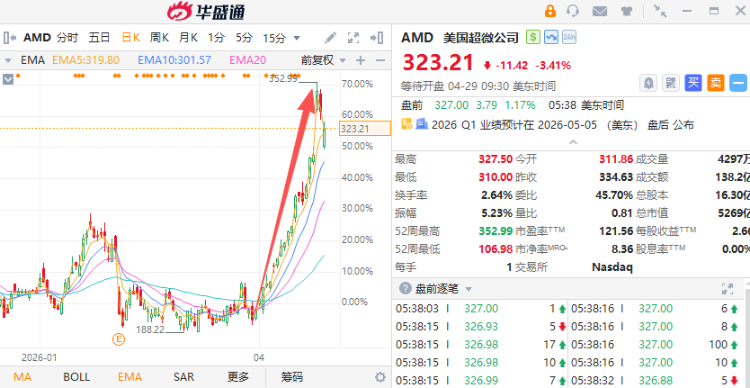
Task: Select the 日K chart tab
Action: (x=131, y=37)
